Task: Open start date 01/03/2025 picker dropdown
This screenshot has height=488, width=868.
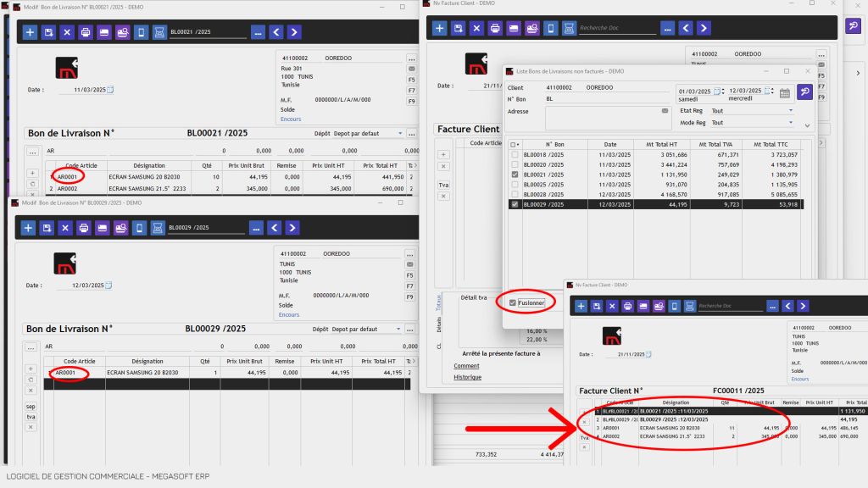Action: point(717,91)
